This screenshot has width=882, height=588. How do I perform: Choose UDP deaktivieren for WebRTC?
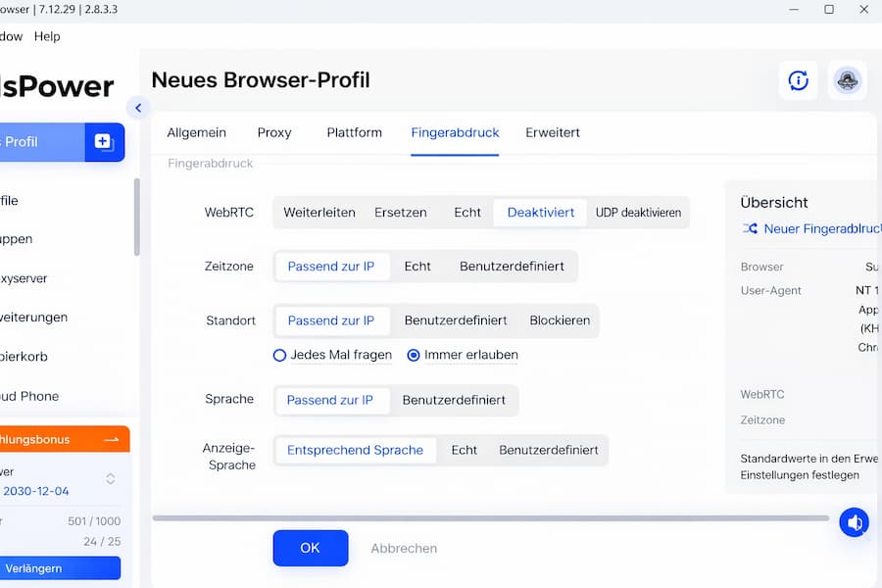638,213
